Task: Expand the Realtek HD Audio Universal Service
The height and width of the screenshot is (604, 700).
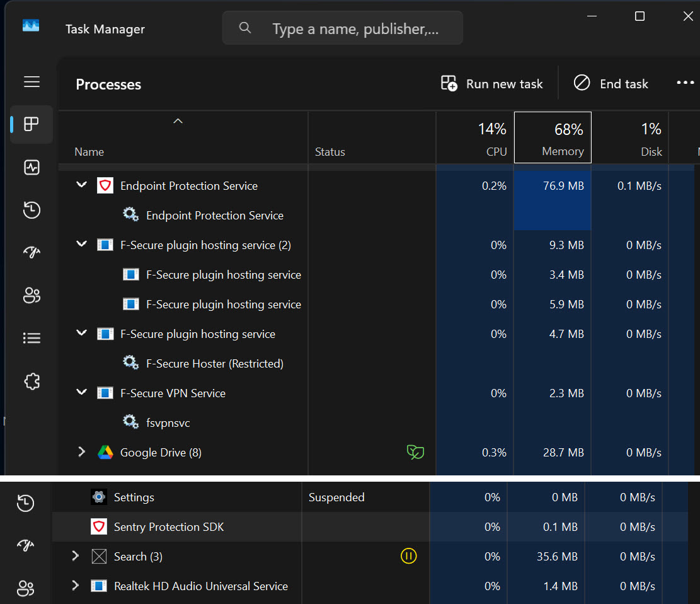Action: [x=75, y=586]
